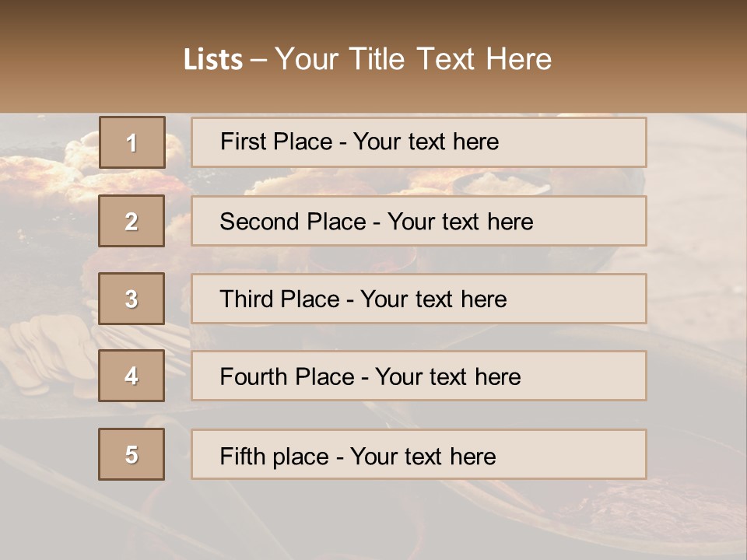This screenshot has width=747, height=560.
Task: Click the number 1 box
Action: click(132, 142)
